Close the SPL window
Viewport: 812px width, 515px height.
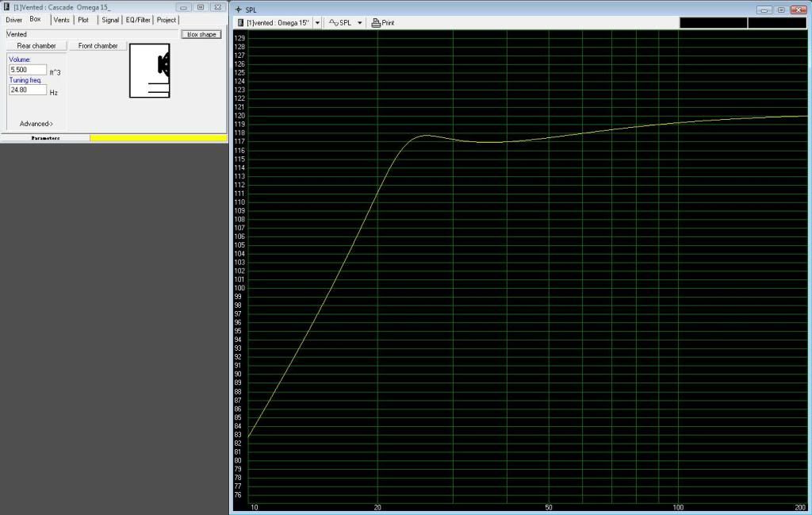click(799, 10)
